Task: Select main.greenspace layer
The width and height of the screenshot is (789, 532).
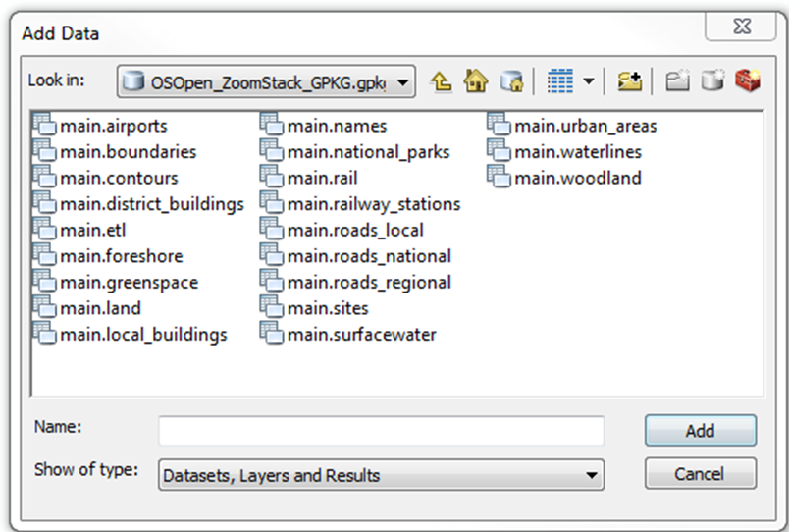Action: pyautogui.click(x=116, y=283)
